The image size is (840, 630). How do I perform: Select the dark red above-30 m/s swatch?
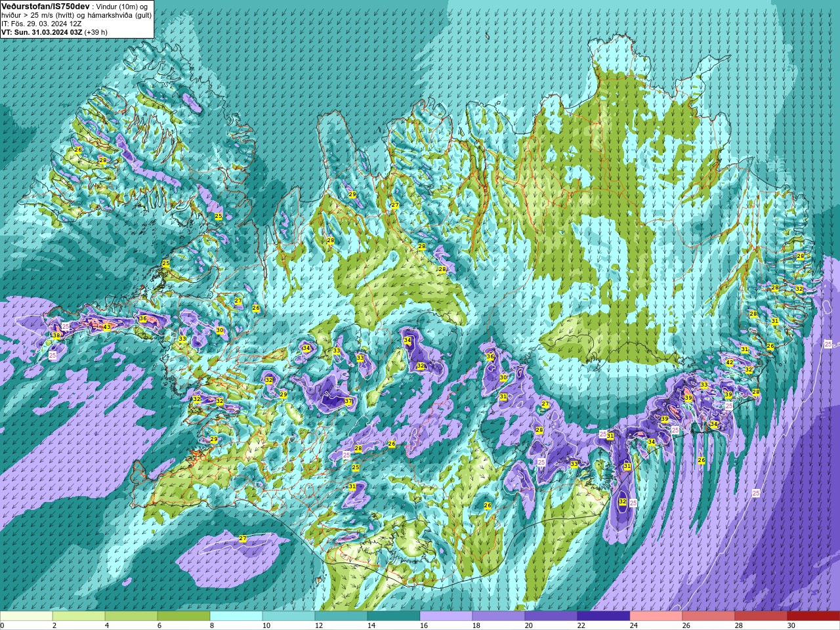point(814,616)
